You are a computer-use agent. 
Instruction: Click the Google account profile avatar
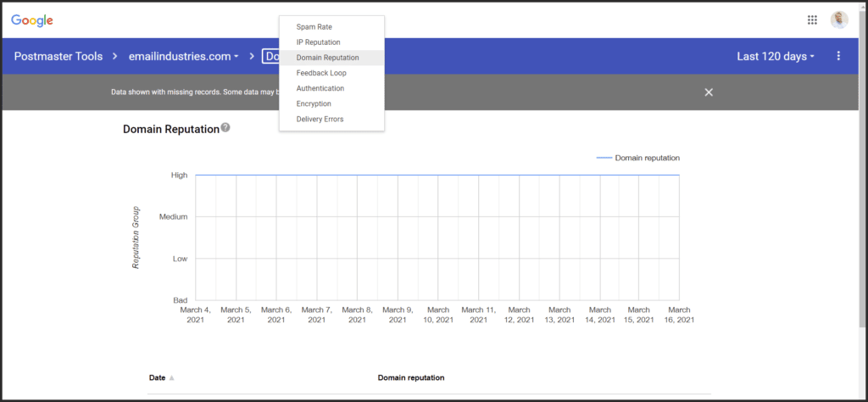(x=839, y=20)
